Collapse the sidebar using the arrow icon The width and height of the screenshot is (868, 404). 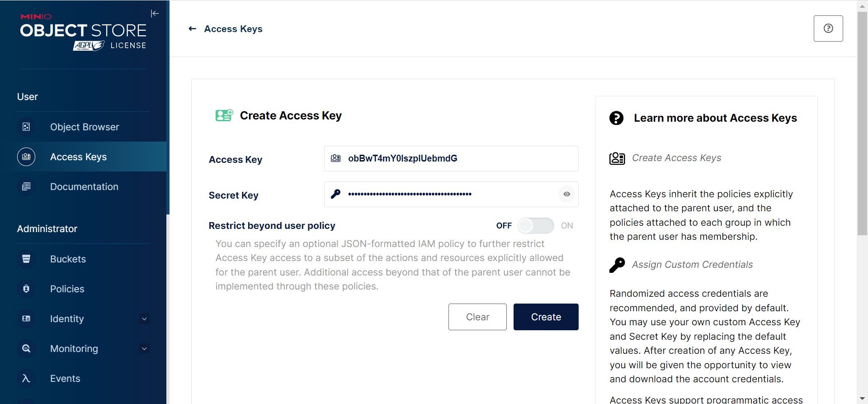tap(155, 14)
